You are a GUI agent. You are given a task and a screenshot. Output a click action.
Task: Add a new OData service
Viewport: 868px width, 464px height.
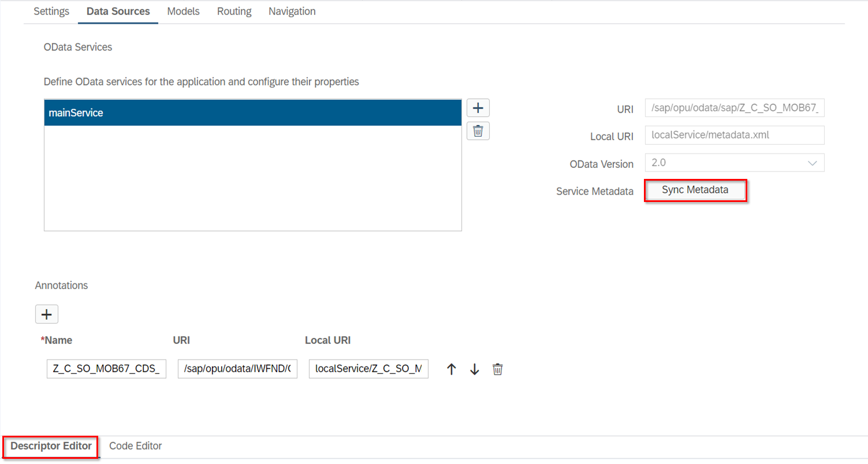[478, 108]
